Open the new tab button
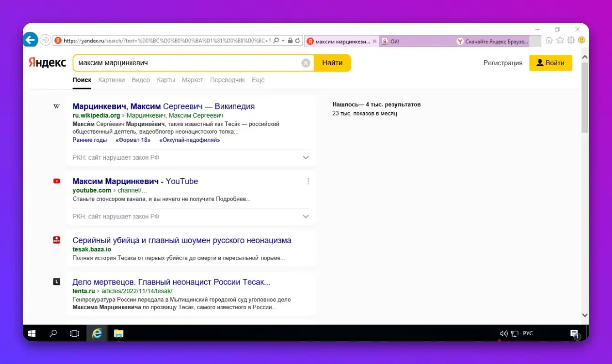Viewport: 612px width, 364px height. coord(536,41)
